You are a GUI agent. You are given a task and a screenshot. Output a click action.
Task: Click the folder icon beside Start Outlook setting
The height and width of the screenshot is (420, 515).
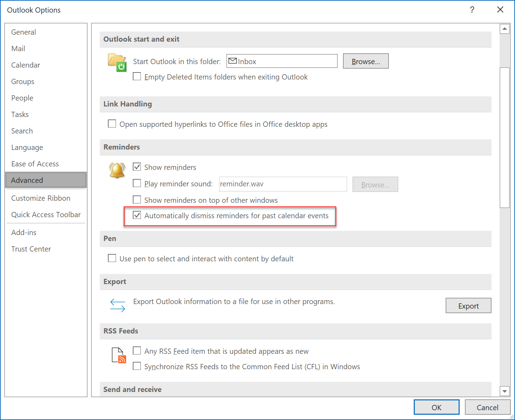coord(117,62)
